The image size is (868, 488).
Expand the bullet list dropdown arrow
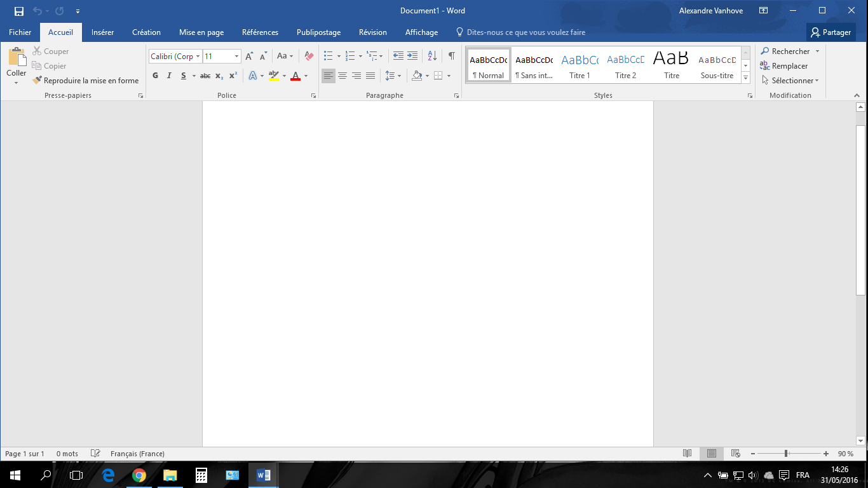[339, 57]
